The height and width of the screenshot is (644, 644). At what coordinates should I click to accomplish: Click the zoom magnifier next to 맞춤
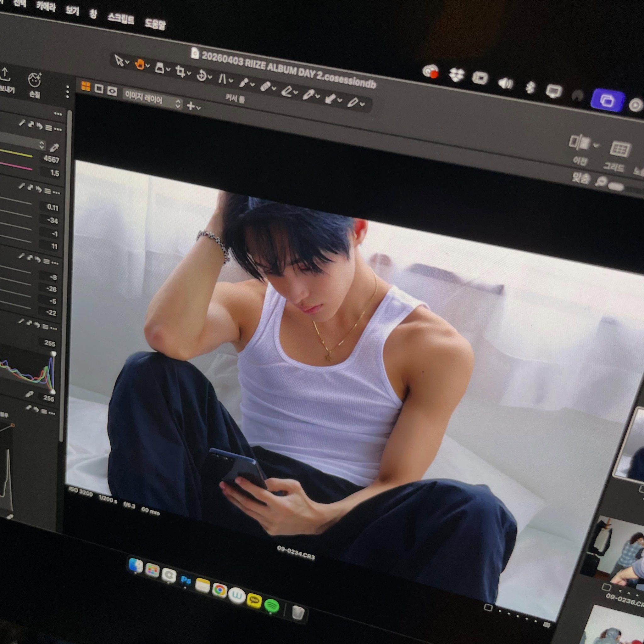pos(601,182)
